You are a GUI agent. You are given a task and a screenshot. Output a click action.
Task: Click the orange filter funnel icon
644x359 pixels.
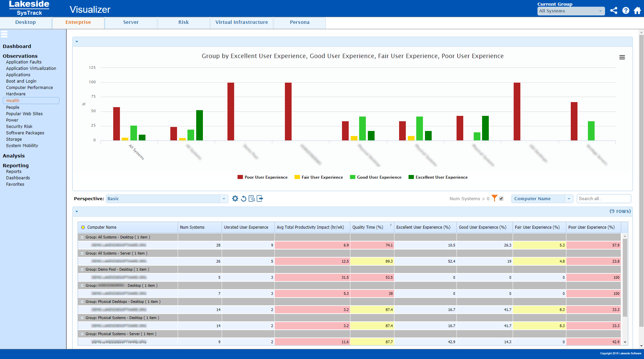pyautogui.click(x=495, y=198)
